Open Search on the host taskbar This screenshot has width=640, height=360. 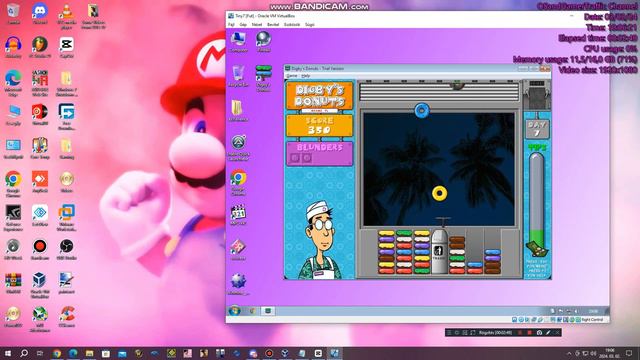24,353
